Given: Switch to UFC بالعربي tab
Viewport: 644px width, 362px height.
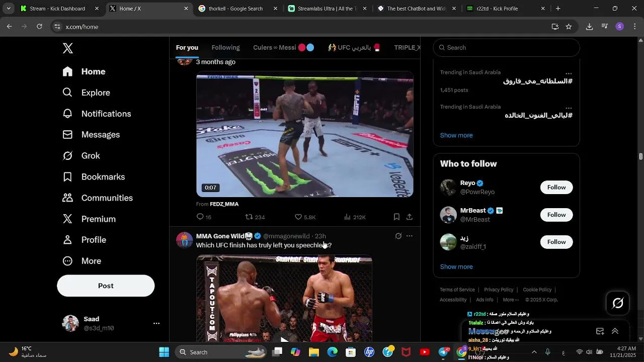Looking at the screenshot, I should click(x=354, y=48).
